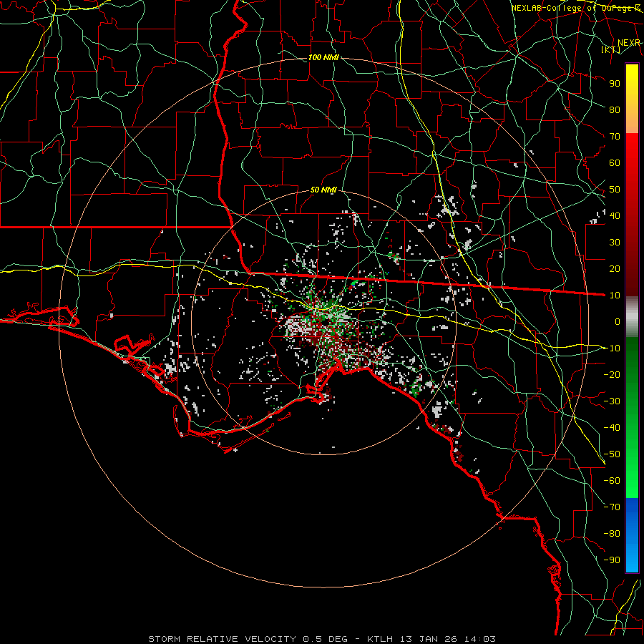This screenshot has height=644, width=644.
Task: Click the "-80" scale label
Action: (612, 534)
